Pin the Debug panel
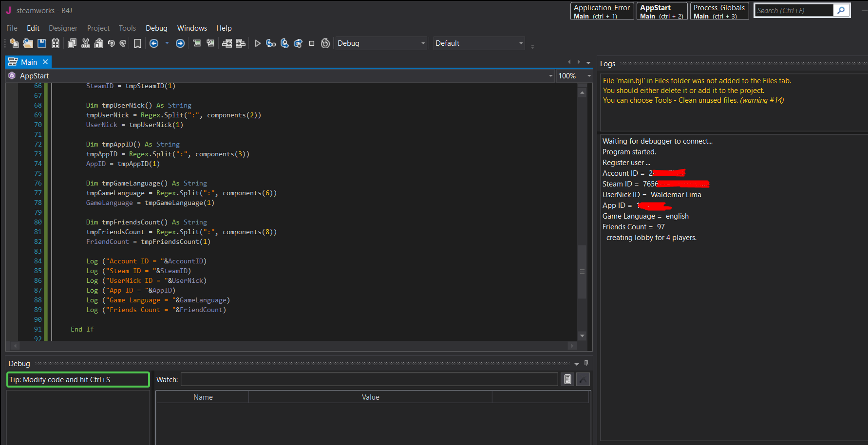The image size is (868, 445). coord(586,363)
